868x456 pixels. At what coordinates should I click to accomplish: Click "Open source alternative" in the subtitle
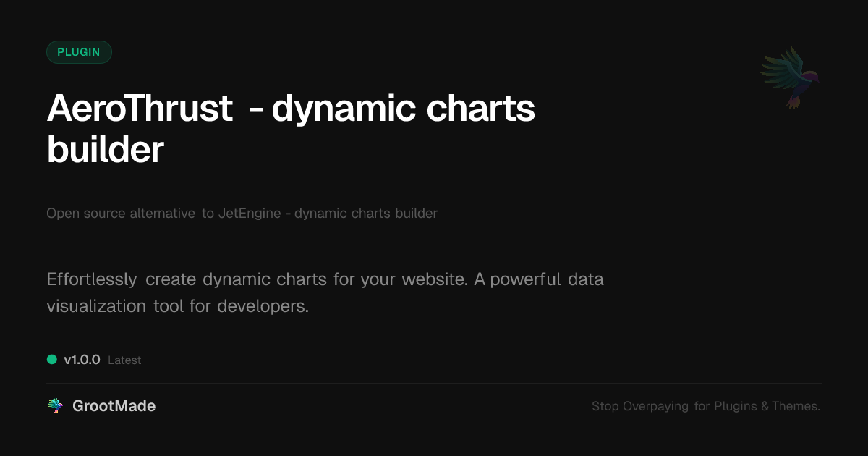pos(121,214)
